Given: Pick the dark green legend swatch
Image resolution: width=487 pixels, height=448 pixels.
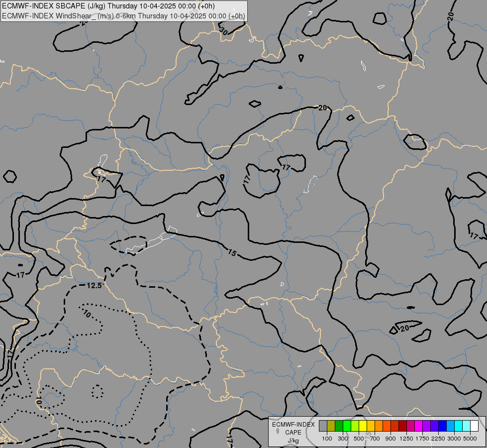Looking at the screenshot, I should [x=339, y=426].
